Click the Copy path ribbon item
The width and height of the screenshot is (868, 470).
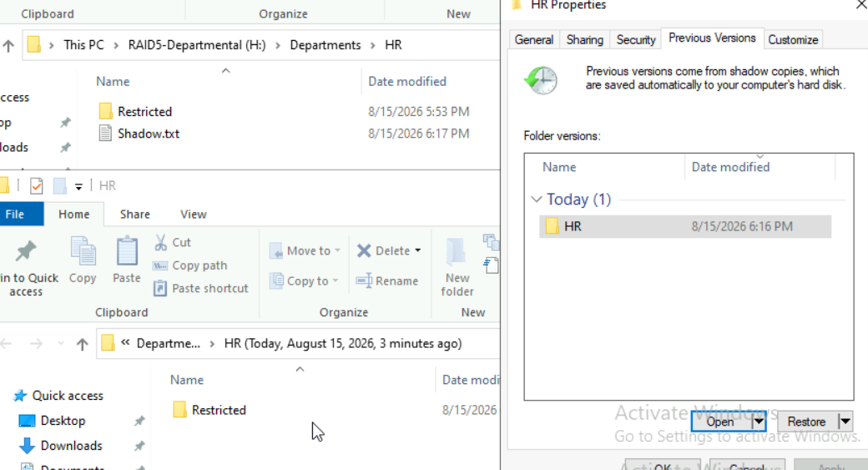tap(190, 265)
